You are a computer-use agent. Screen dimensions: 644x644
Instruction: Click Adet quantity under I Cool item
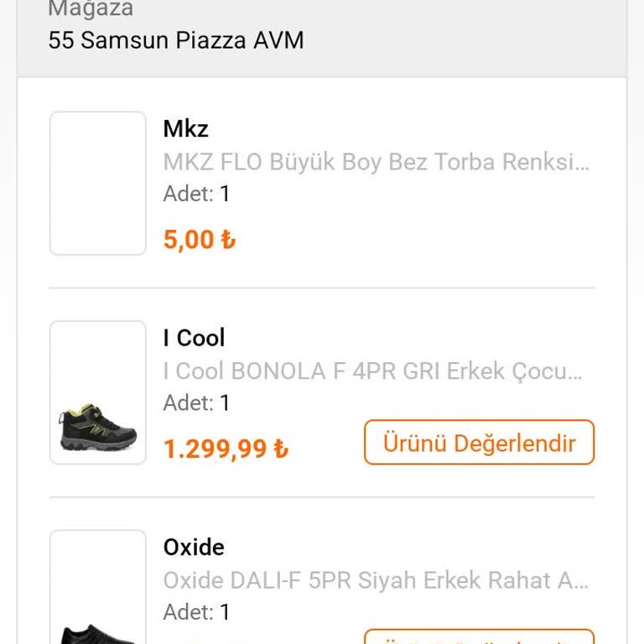tap(196, 403)
